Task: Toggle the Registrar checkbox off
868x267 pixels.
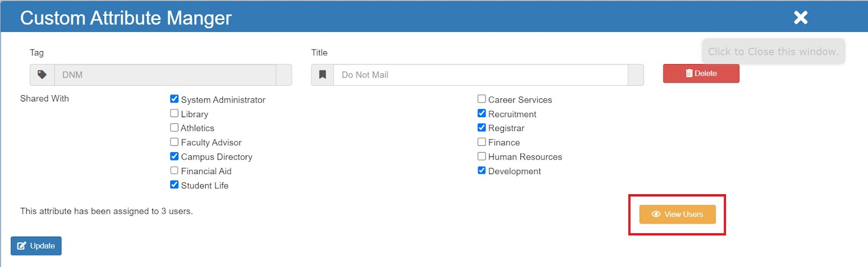Action: 482,128
